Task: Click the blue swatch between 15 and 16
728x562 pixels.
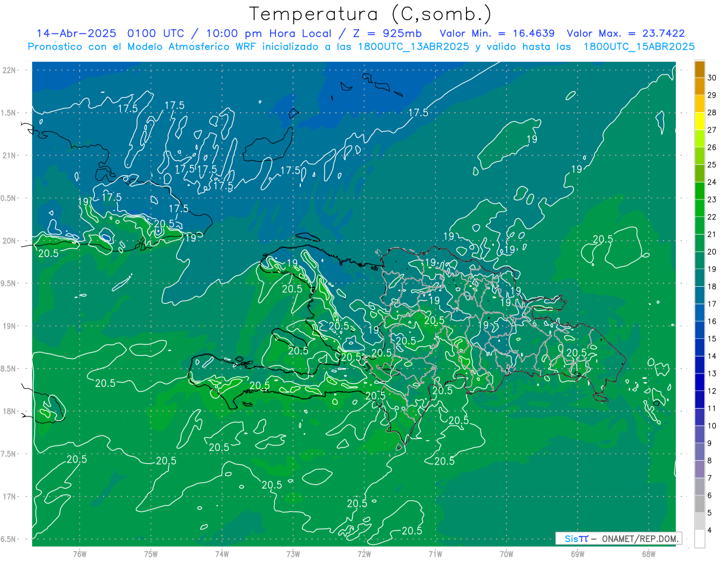Action: [699, 330]
